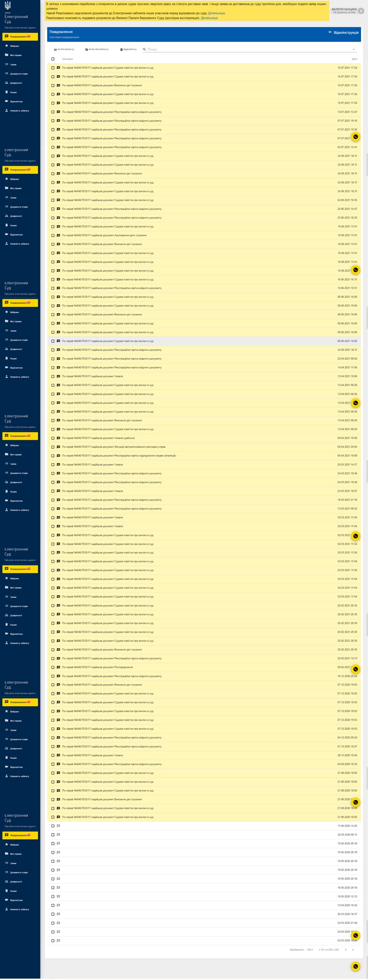Click message icon of the 14.04.2021 11:56 row
The image size is (368, 980).
58,368
